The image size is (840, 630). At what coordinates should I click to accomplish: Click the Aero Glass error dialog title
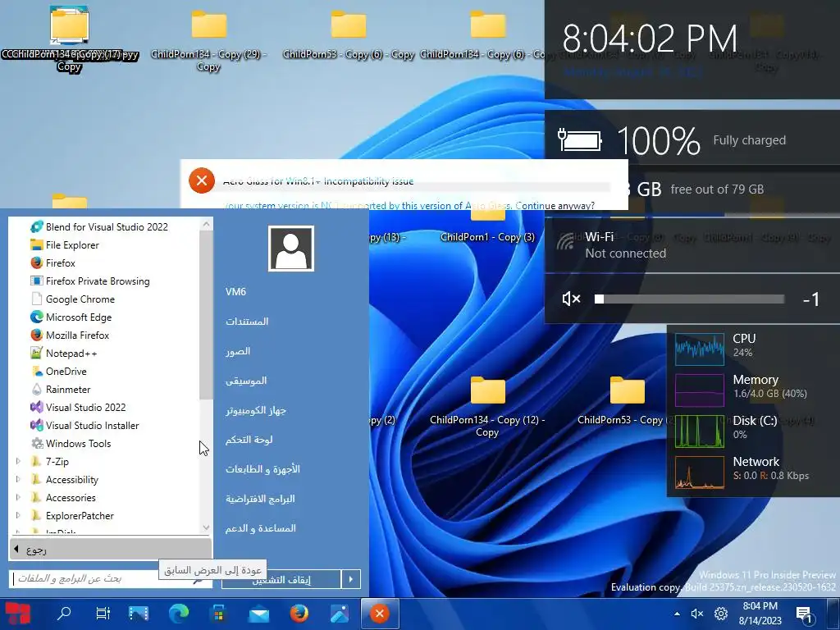[318, 181]
